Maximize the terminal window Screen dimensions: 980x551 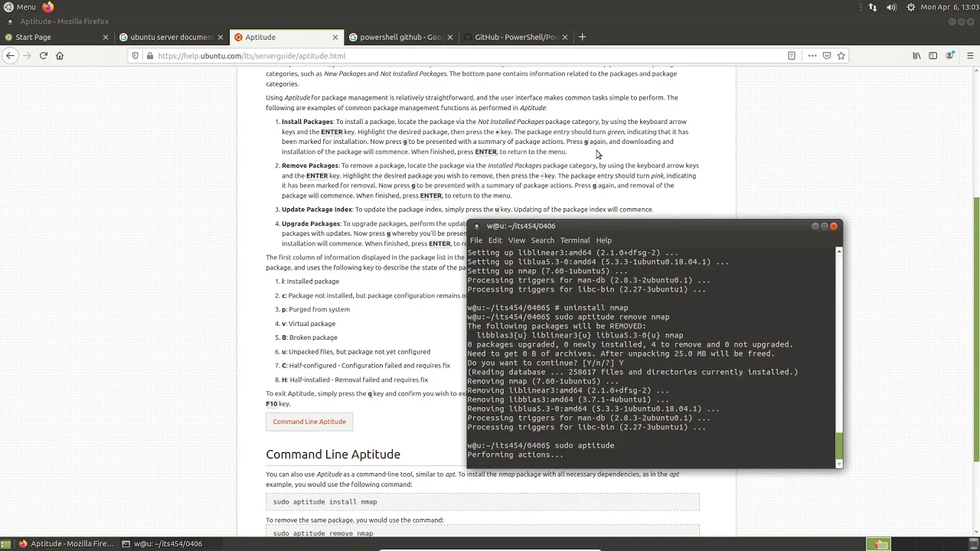click(x=825, y=226)
